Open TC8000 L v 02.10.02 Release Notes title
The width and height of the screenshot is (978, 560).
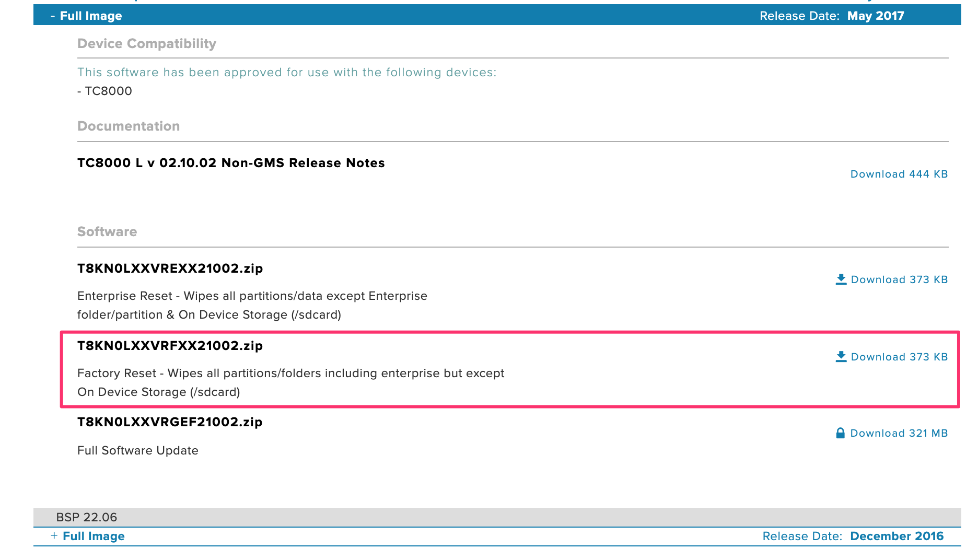pyautogui.click(x=231, y=163)
